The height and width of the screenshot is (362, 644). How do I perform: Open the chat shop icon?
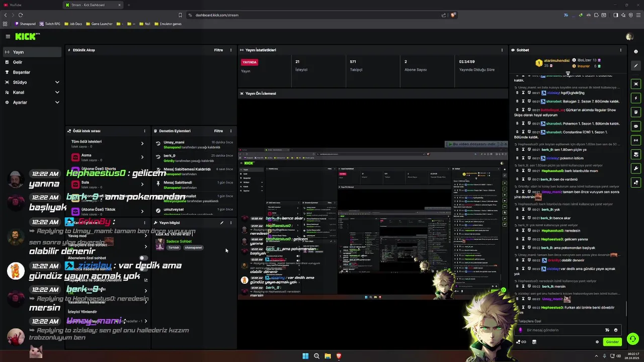point(534,342)
